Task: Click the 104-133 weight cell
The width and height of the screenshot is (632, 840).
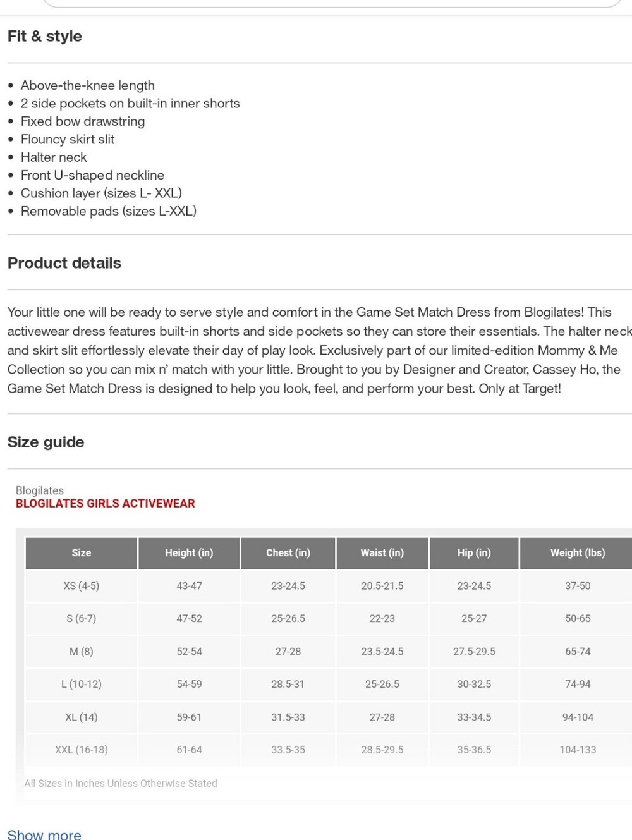Action: pos(578,750)
